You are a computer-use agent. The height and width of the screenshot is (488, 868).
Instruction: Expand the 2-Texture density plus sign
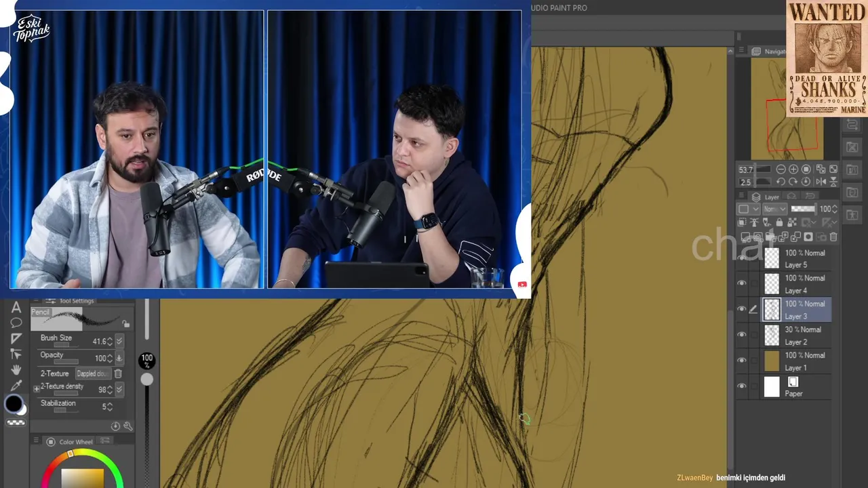click(x=37, y=389)
